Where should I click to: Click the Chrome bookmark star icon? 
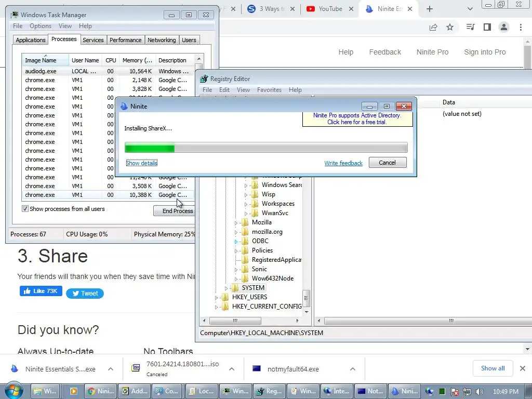[450, 27]
